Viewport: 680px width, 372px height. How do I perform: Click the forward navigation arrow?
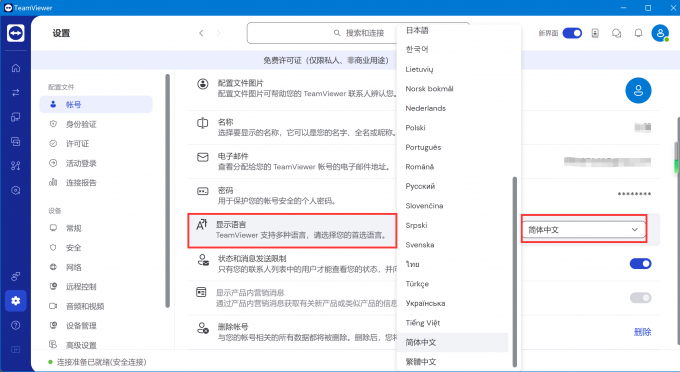click(218, 33)
